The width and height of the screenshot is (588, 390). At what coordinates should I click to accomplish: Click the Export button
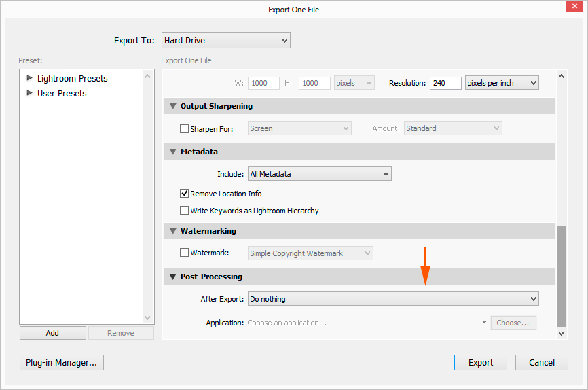coord(480,362)
